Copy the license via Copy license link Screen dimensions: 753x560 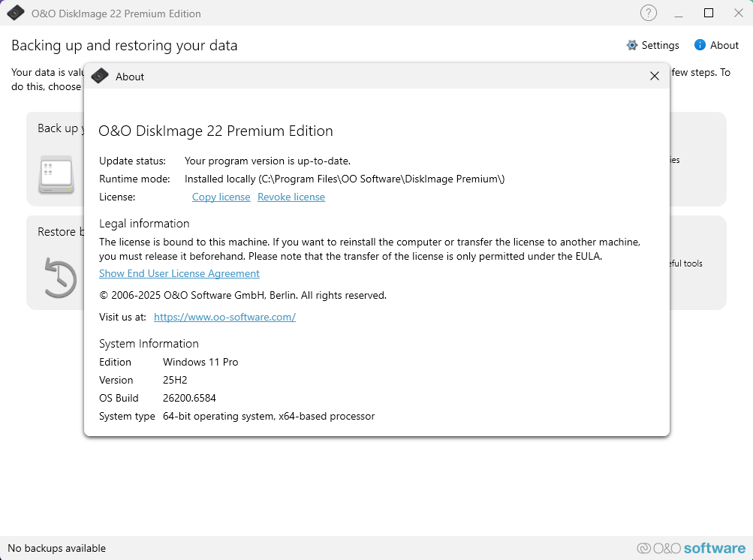click(221, 197)
